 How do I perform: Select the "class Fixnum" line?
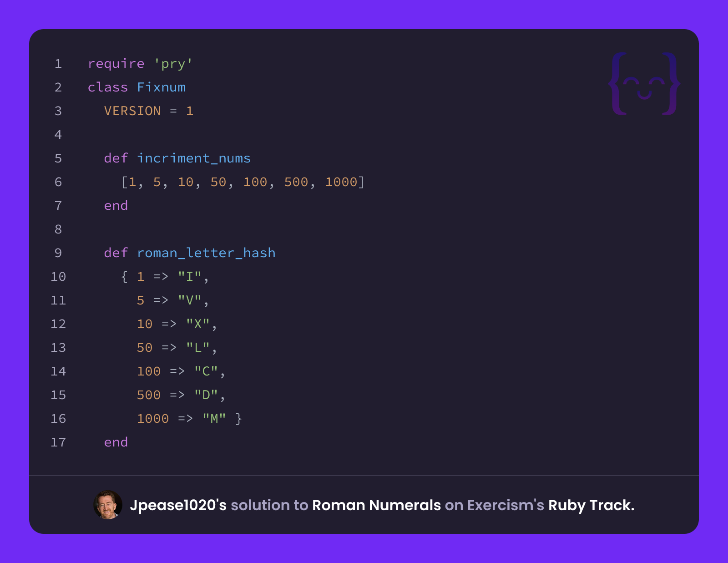pos(136,87)
